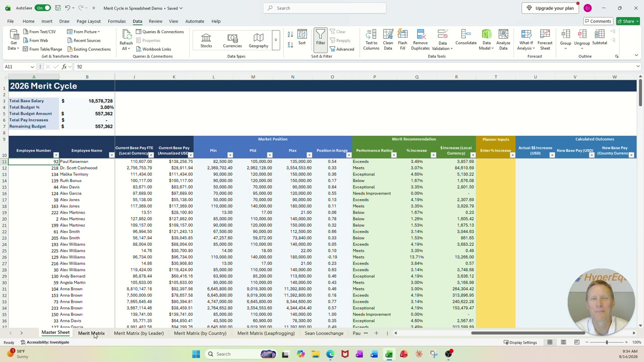
Task: Turn off the AutoSave toggle
Action: click(43, 8)
